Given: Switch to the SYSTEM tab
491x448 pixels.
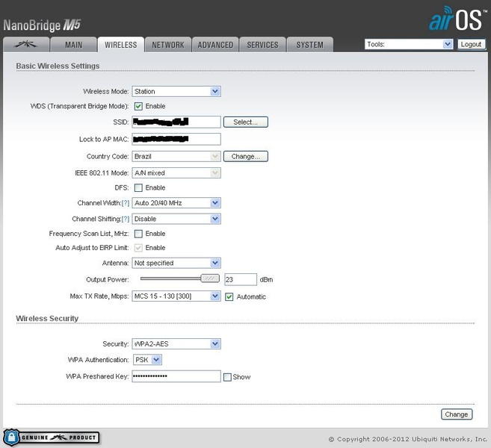Looking at the screenshot, I should click(x=310, y=44).
